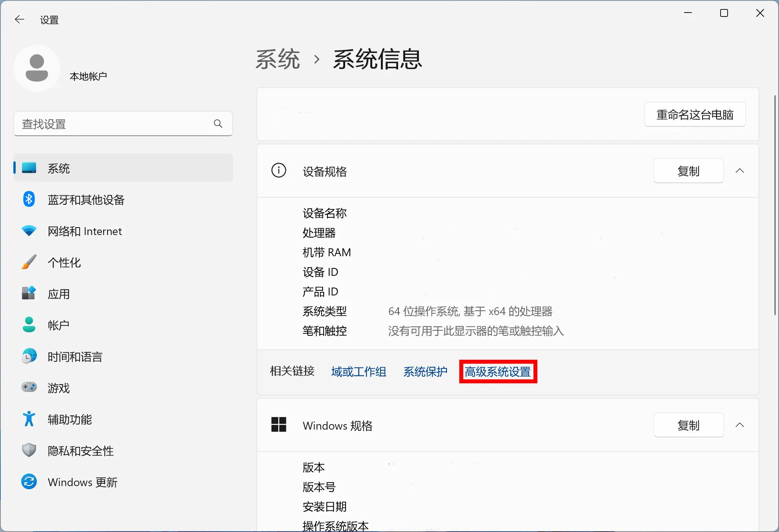Viewport: 779px width, 532px height.
Task: Click the Apps icon in sidebar
Action: (29, 293)
